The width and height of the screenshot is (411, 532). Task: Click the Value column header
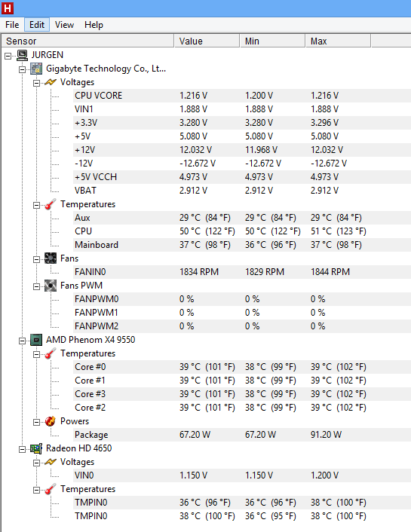point(207,41)
